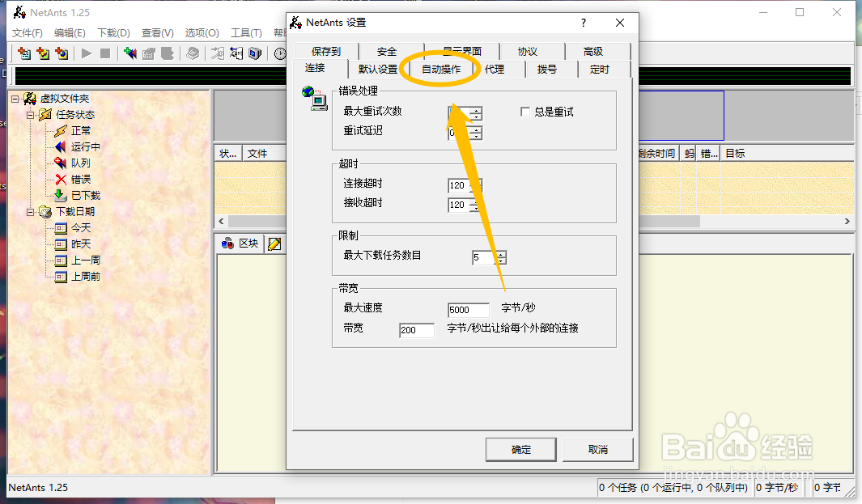The height and width of the screenshot is (504, 862).
Task: Click the job list left scroll arrow
Action: [222, 222]
